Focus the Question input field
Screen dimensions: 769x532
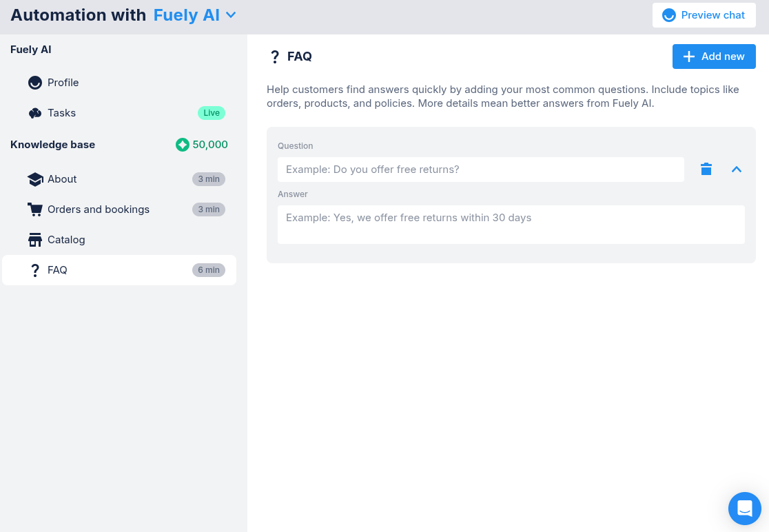(x=480, y=170)
